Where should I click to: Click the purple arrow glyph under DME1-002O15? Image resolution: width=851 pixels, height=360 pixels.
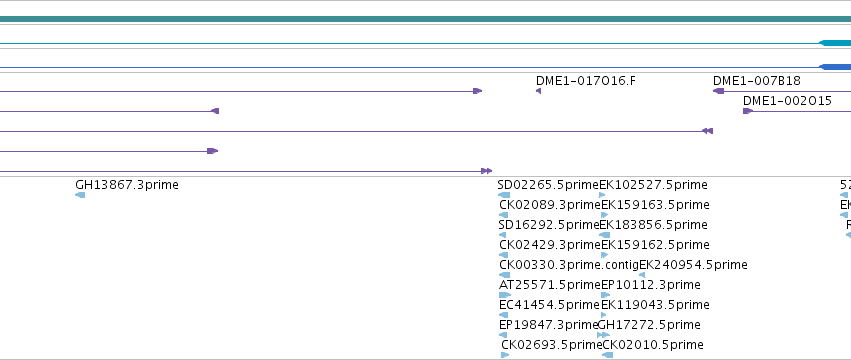pos(748,111)
